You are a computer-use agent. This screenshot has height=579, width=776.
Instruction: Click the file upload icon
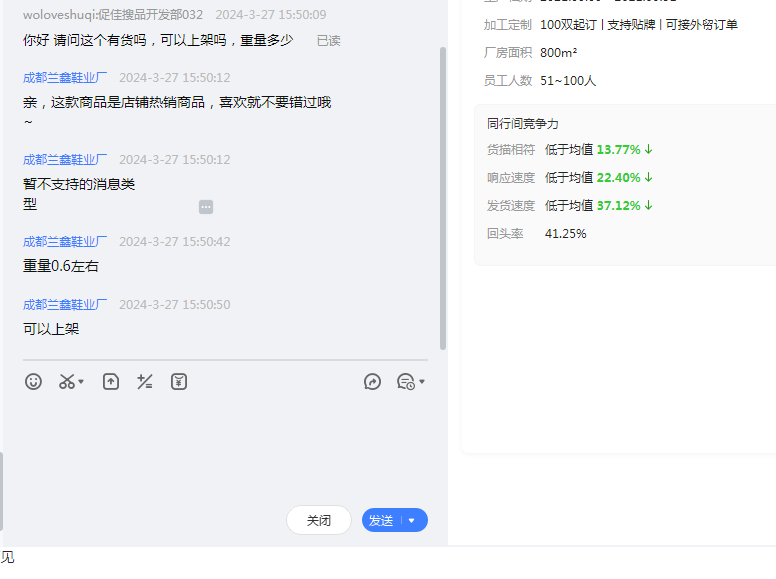[111, 382]
